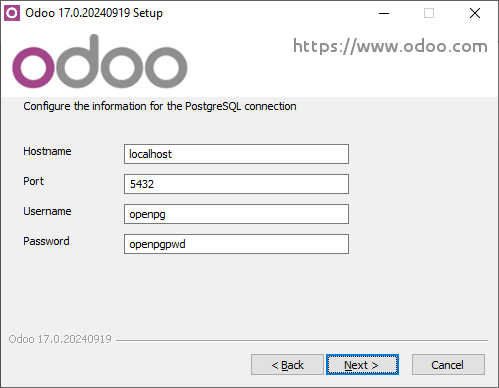This screenshot has width=499, height=388.
Task: Click the Odoo 17.0.20240919 Setup title text
Action: tap(94, 13)
